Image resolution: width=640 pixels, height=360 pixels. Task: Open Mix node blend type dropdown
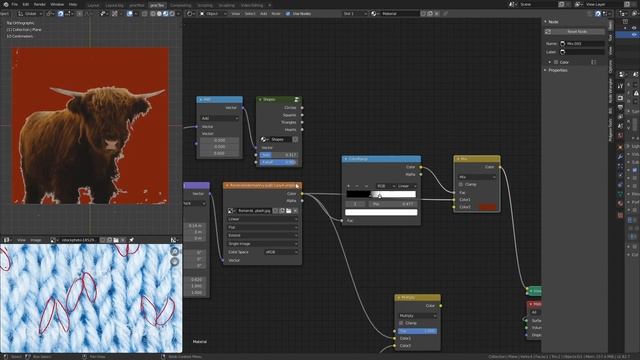click(477, 177)
